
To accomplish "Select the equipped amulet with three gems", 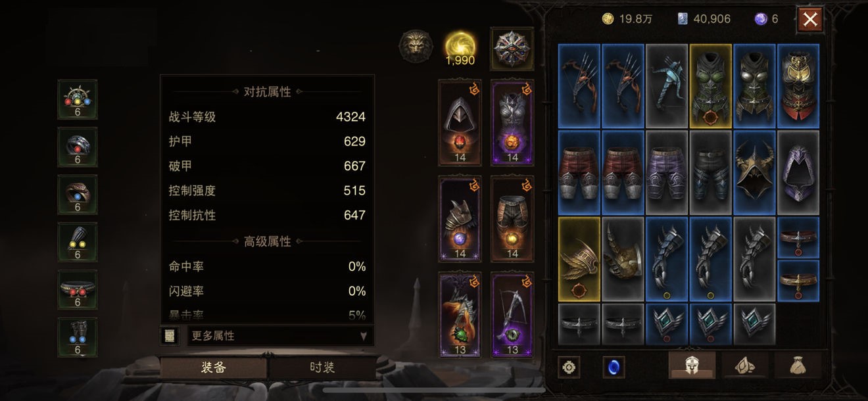I will coord(78,100).
